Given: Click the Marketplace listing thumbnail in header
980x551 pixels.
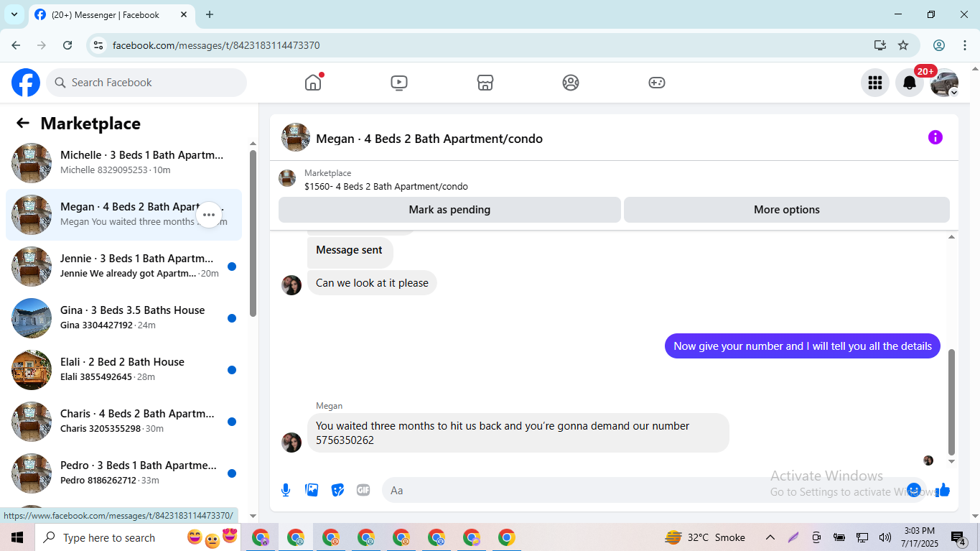Looking at the screenshot, I should (287, 178).
